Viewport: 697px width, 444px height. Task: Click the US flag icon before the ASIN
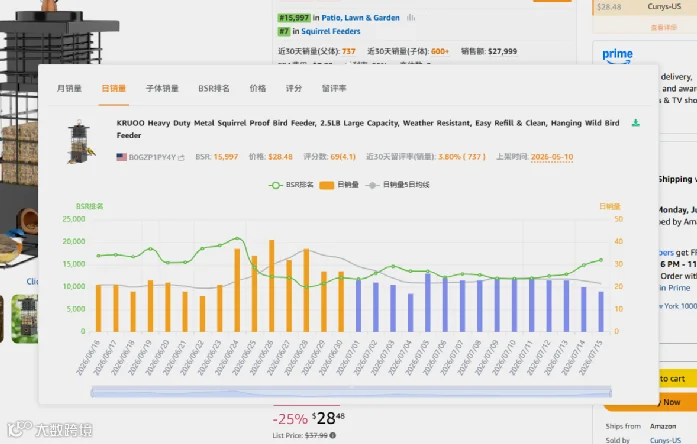click(121, 157)
